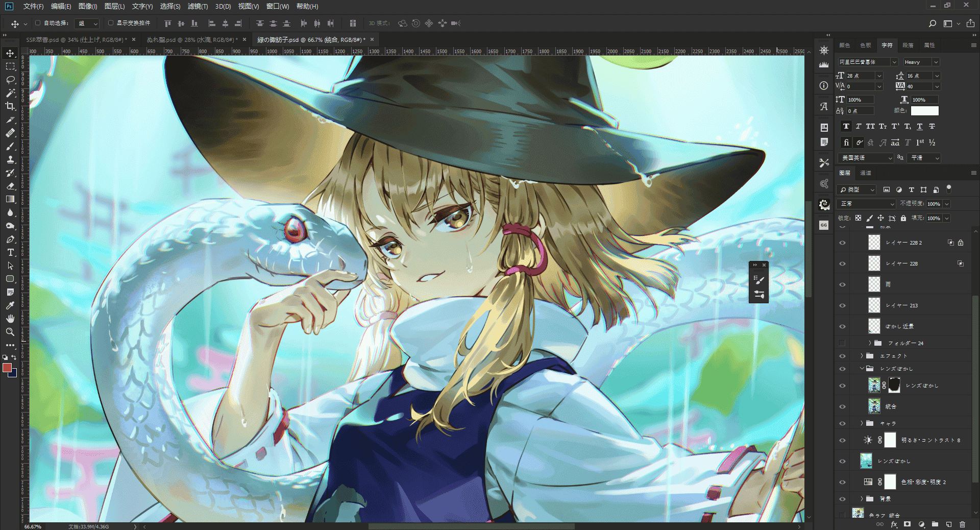The image size is (980, 530).
Task: Select the Move tool in toolbar
Action: (10, 53)
